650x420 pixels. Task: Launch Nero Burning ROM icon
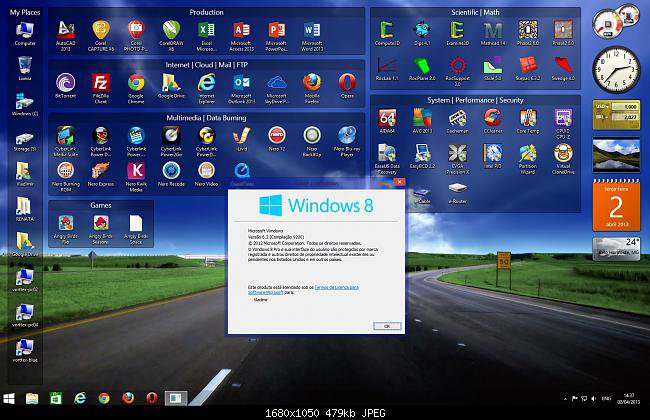click(65, 176)
